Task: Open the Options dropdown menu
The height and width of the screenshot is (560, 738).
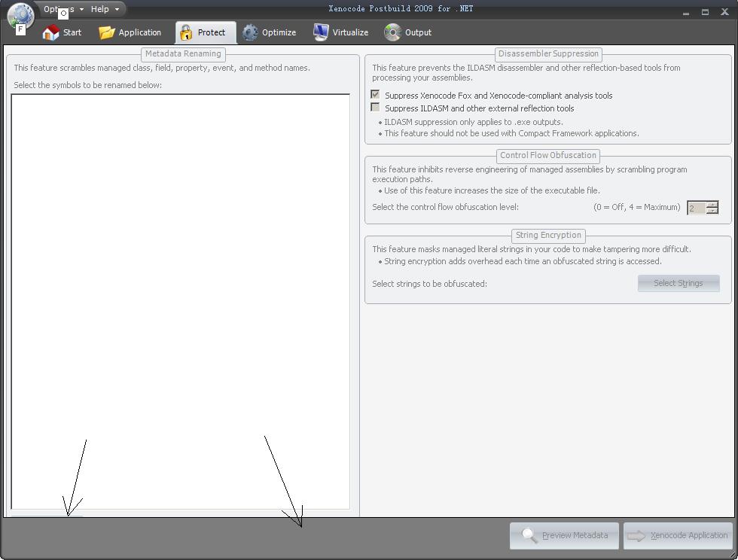Action: pos(63,9)
